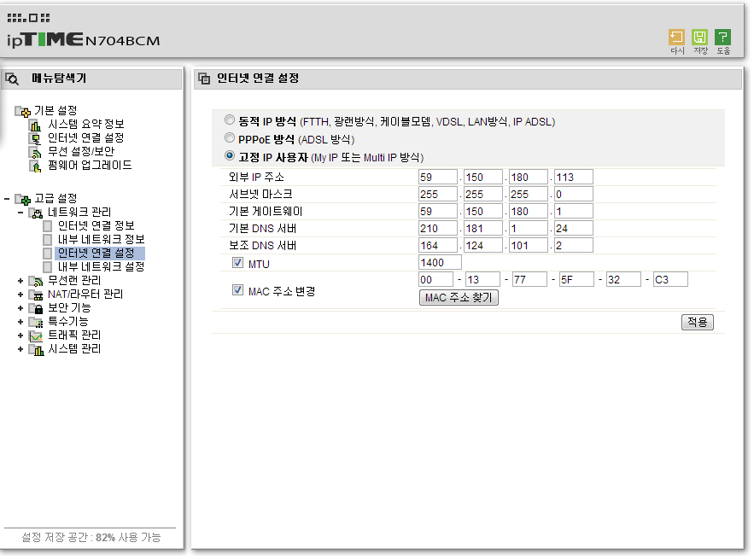
Task: Open 인터넷 연결 정보 under 네트워크 관리
Action: coord(96,226)
